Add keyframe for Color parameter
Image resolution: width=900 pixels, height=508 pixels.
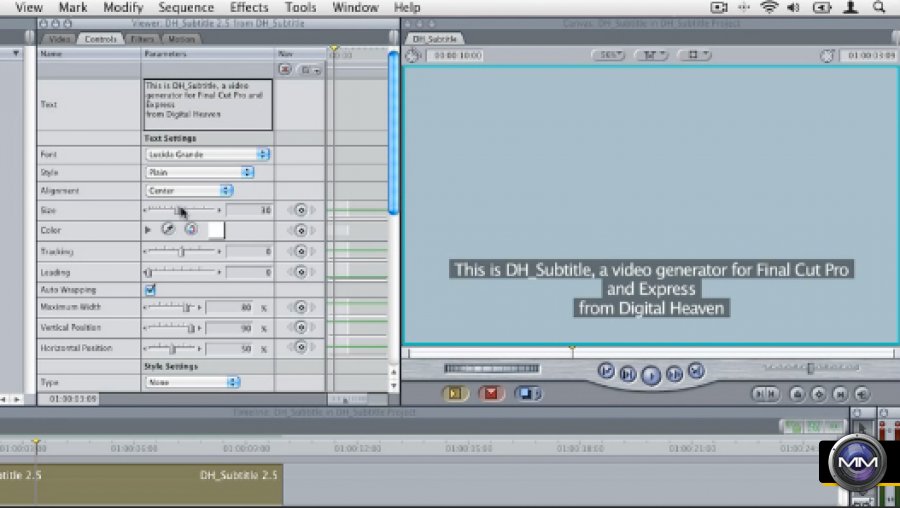(x=300, y=231)
